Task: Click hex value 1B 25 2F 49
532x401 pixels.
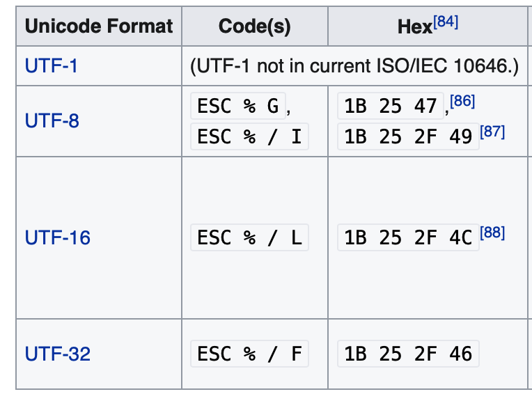Action: pyautogui.click(x=408, y=136)
